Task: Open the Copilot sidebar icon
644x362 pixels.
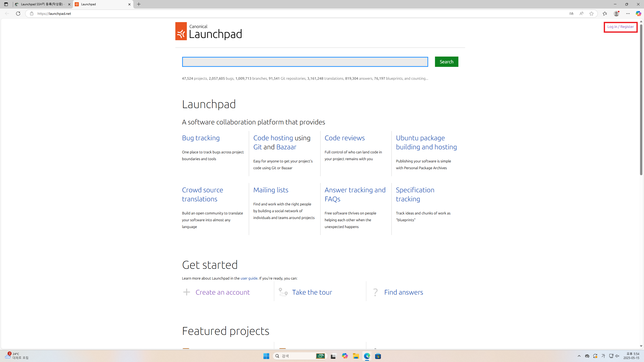Action: click(638, 14)
